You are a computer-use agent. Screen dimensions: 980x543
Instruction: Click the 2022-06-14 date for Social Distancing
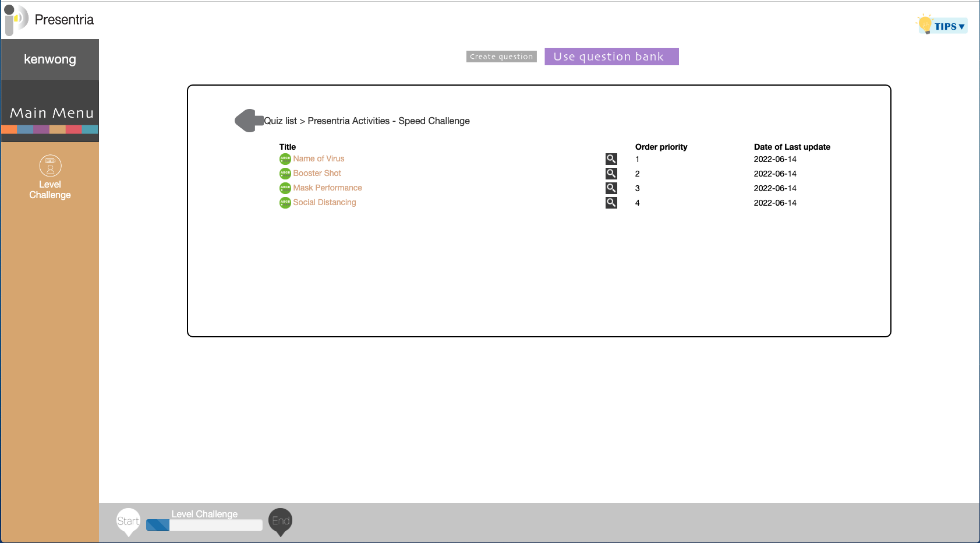(x=775, y=203)
